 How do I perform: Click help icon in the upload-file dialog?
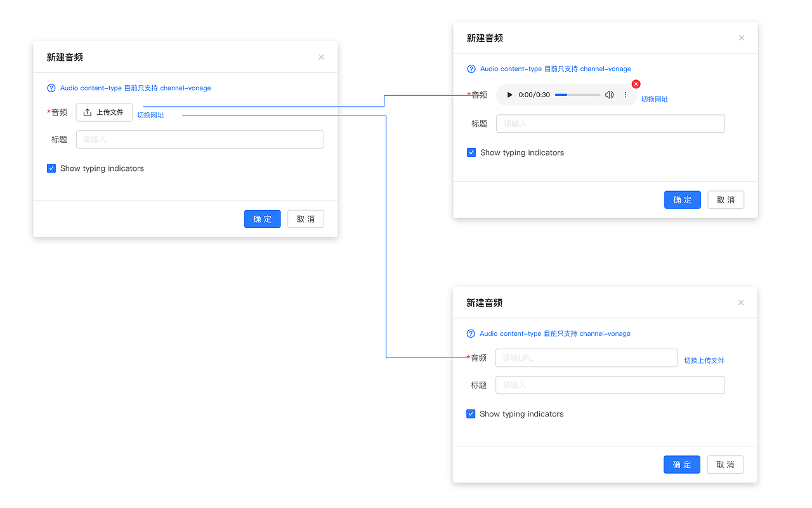pos(51,88)
